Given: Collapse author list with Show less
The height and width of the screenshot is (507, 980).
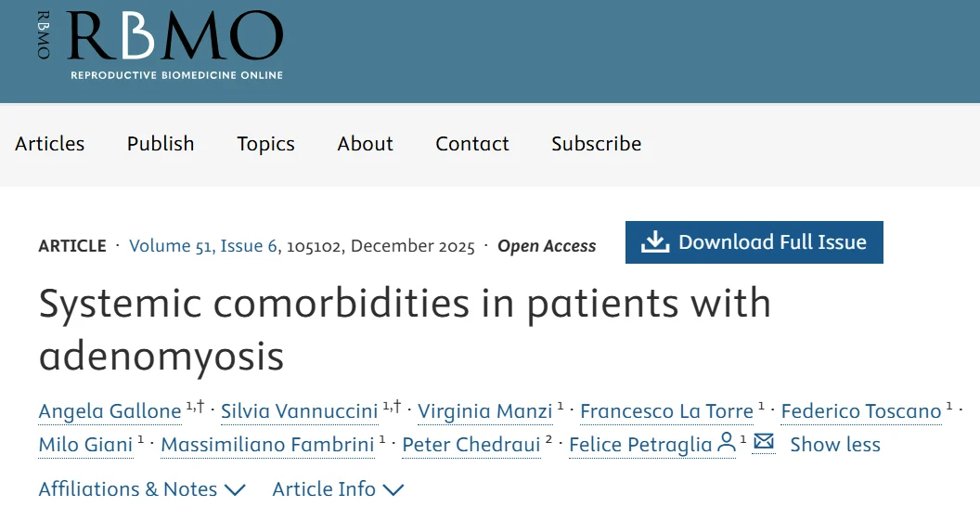Looking at the screenshot, I should tap(835, 445).
